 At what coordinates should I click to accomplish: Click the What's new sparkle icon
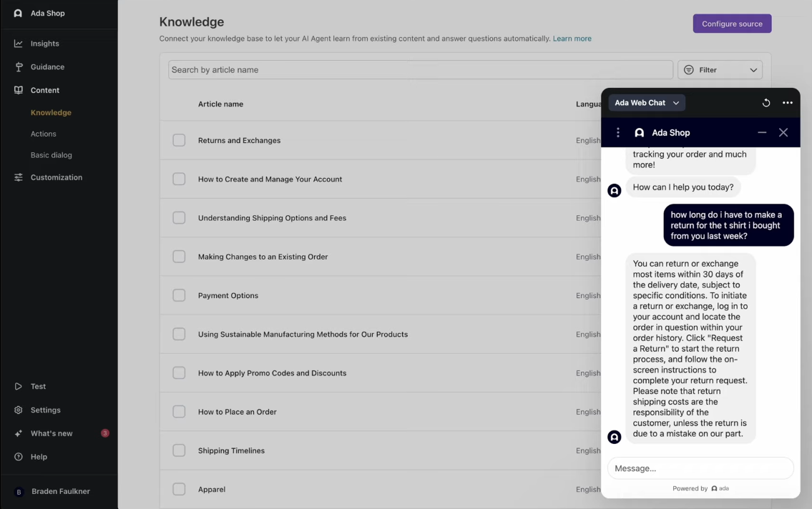(x=19, y=433)
